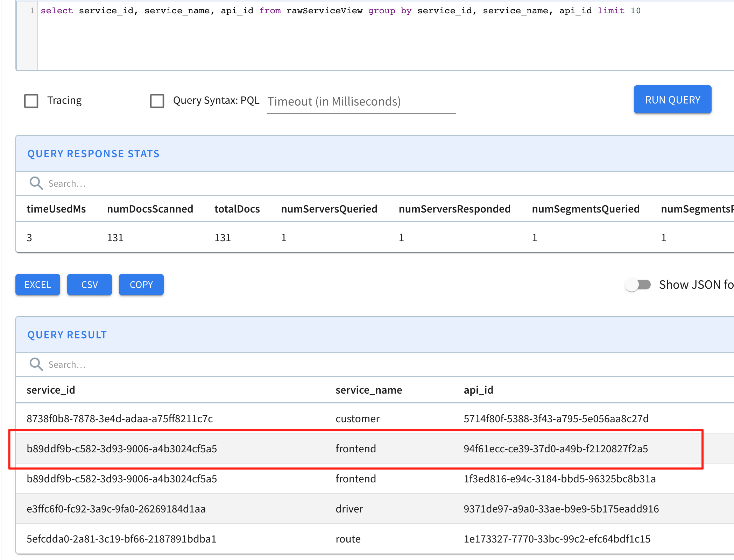Download results with the CSV button
The height and width of the screenshot is (560, 734).
click(x=89, y=285)
